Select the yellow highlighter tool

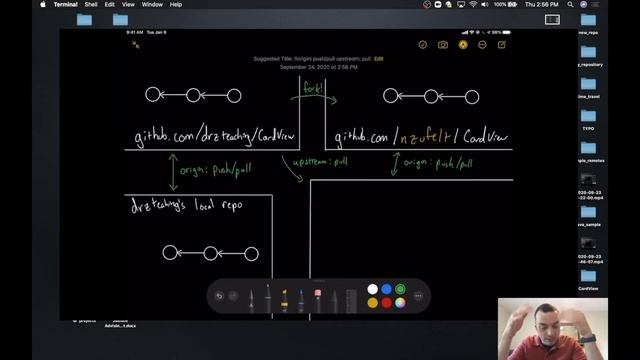coord(284,300)
